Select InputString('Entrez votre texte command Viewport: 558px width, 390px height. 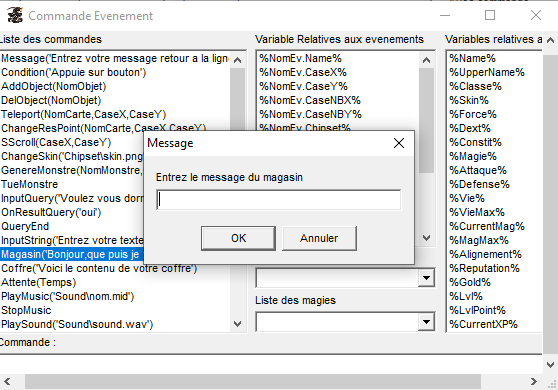(x=72, y=240)
